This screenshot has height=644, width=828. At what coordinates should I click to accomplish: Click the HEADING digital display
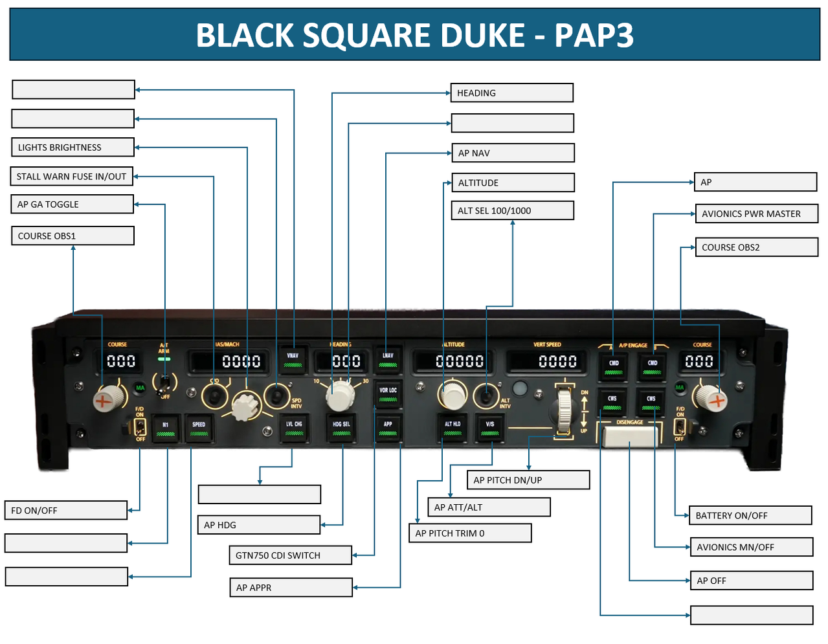click(341, 361)
